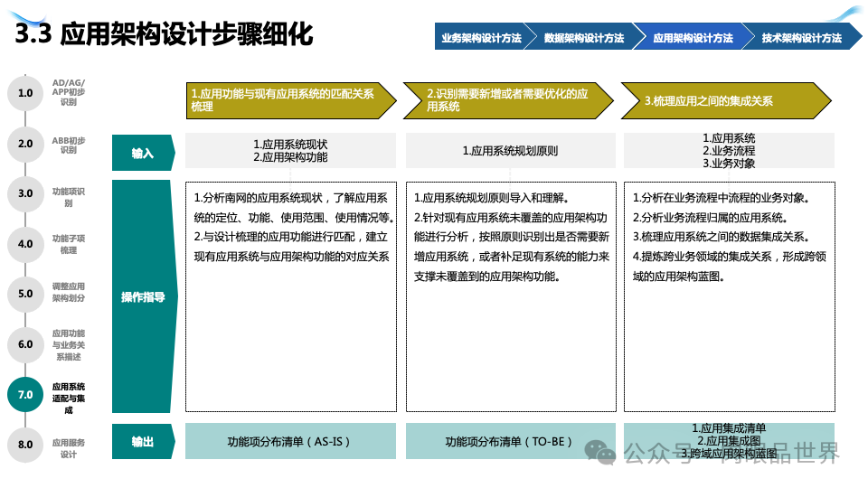Image resolution: width=868 pixels, height=488 pixels.
Task: Choose step circle 6.0
Action: [25, 344]
